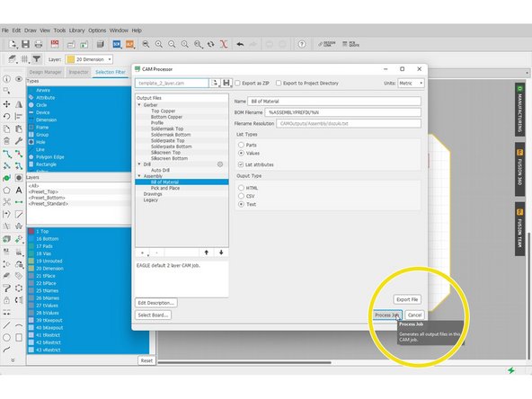This screenshot has width=532, height=399.
Task: Select the Delete trash tool
Action: [6, 140]
